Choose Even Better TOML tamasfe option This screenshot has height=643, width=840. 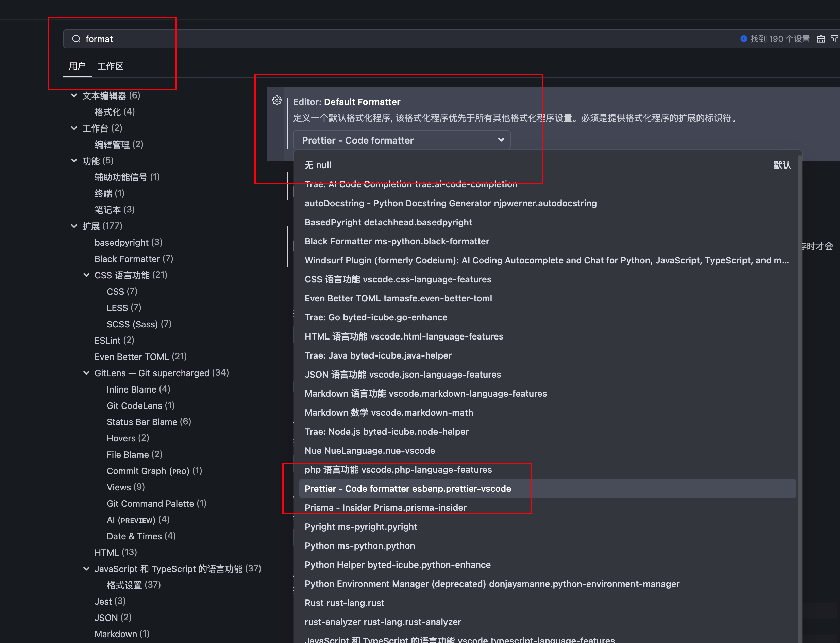(548, 298)
